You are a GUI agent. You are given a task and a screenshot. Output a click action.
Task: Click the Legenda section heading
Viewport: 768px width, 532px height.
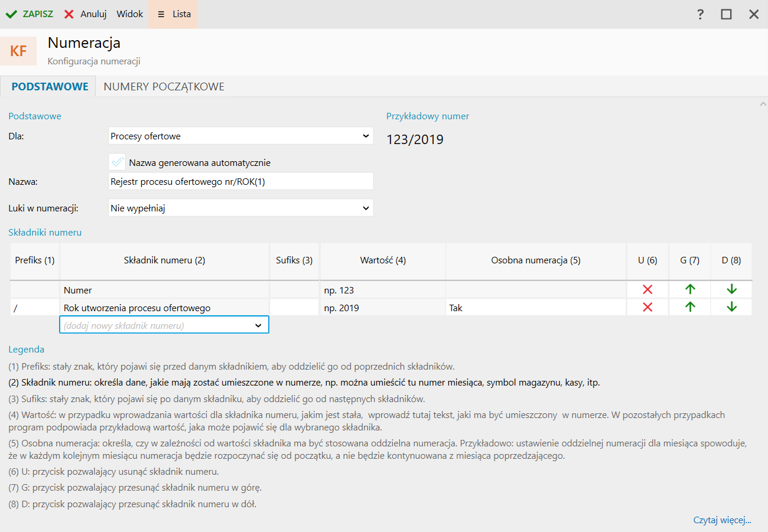pos(26,350)
